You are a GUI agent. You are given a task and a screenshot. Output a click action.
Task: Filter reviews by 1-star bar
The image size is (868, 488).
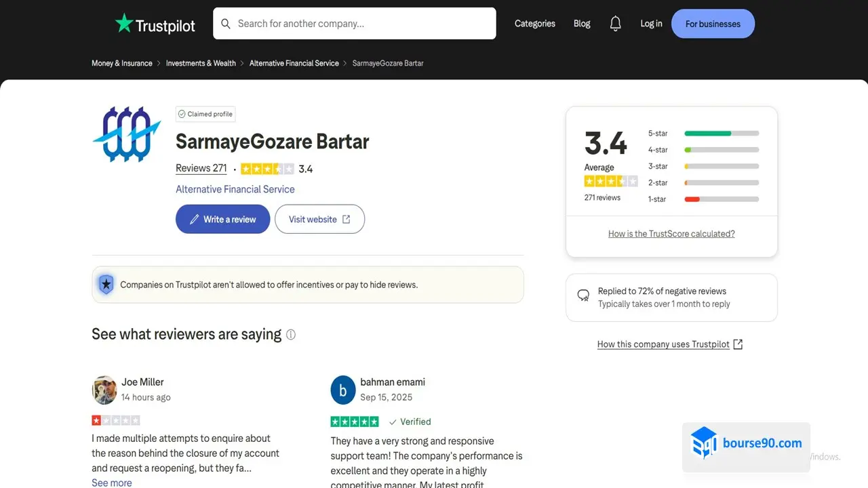pos(721,199)
